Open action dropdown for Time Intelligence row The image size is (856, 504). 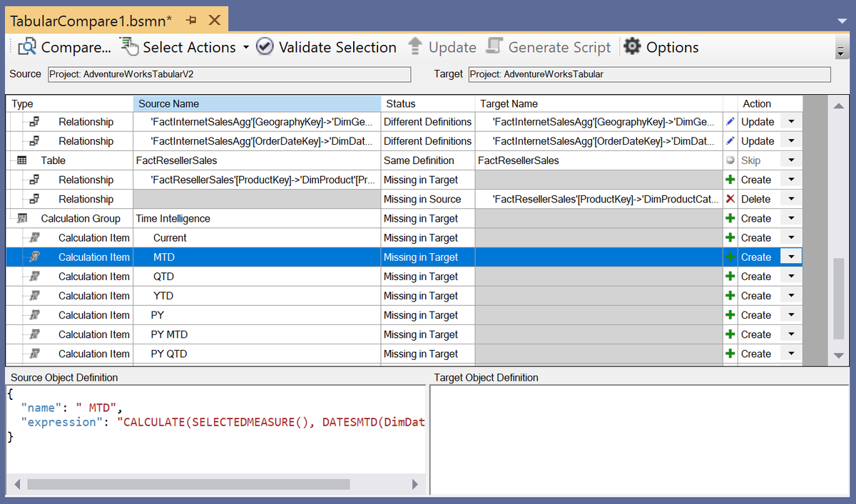coord(791,218)
